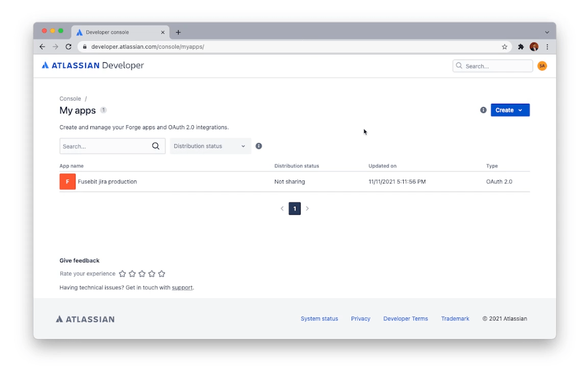Rate experience with first star
Screen dimensions: 588x368
click(x=122, y=274)
